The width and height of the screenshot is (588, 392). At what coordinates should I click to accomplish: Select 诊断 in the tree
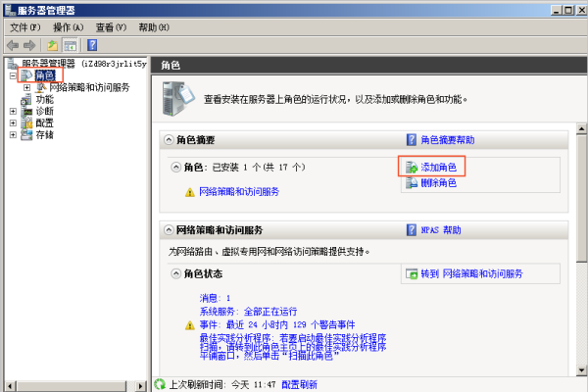(x=45, y=112)
